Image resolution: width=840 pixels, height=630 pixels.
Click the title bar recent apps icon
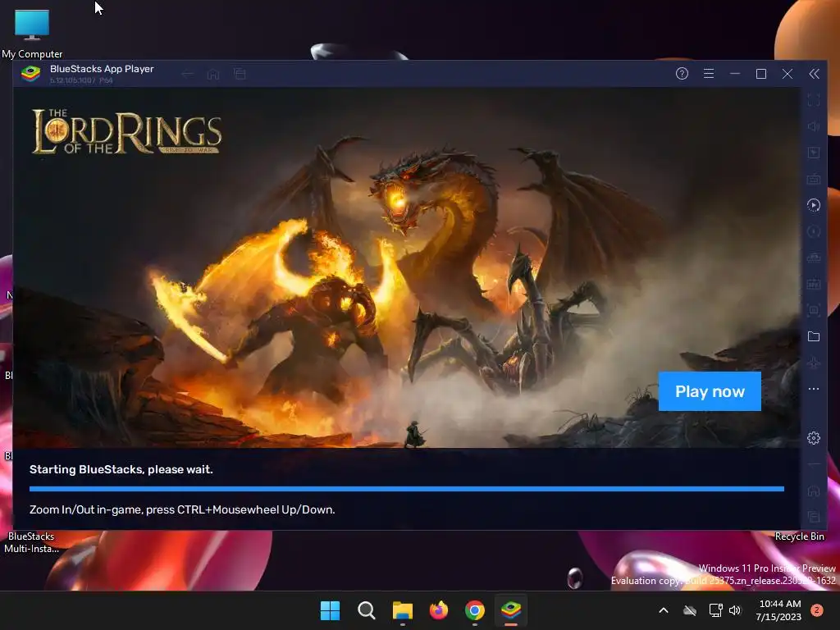240,74
